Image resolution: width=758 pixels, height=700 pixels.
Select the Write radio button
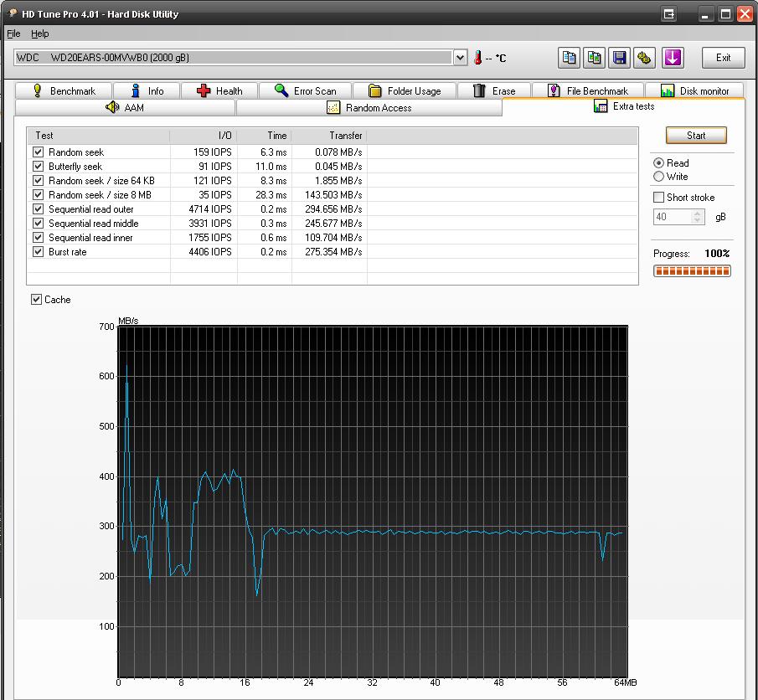pyautogui.click(x=658, y=177)
